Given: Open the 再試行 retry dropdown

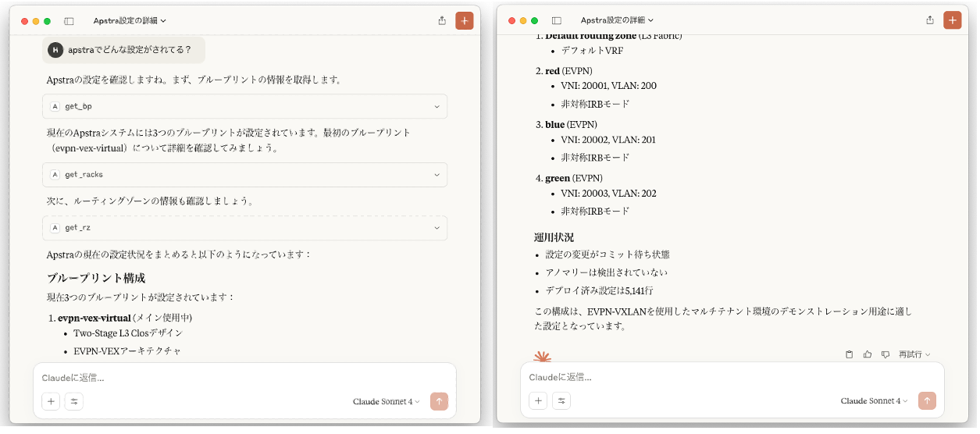Looking at the screenshot, I should tap(914, 354).
